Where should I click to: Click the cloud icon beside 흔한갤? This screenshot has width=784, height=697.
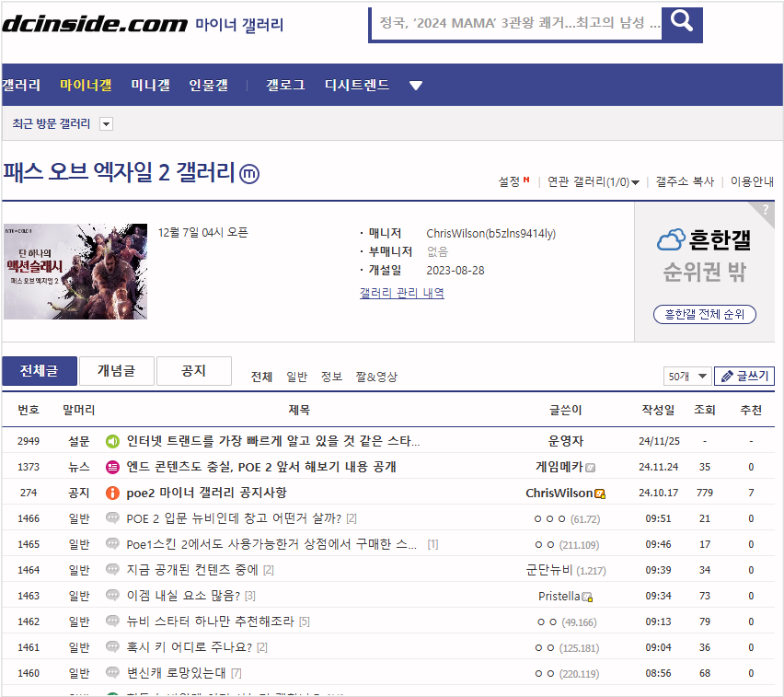(671, 239)
